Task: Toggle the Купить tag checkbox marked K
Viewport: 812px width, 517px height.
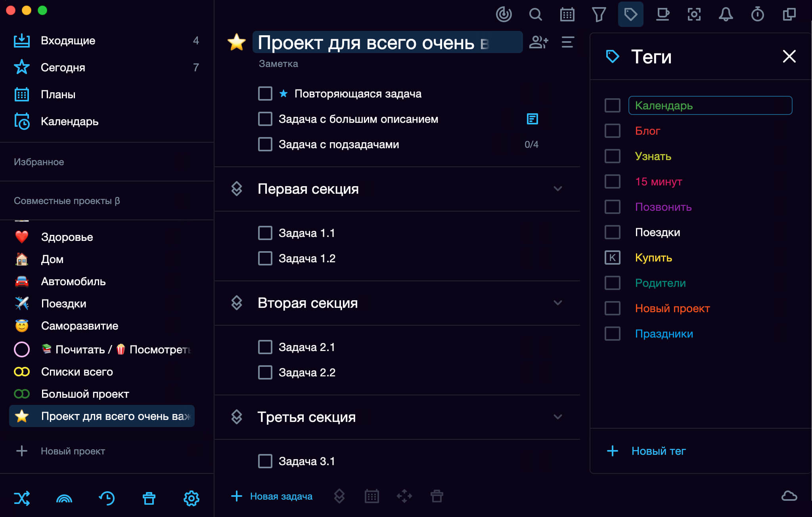Action: click(x=613, y=258)
